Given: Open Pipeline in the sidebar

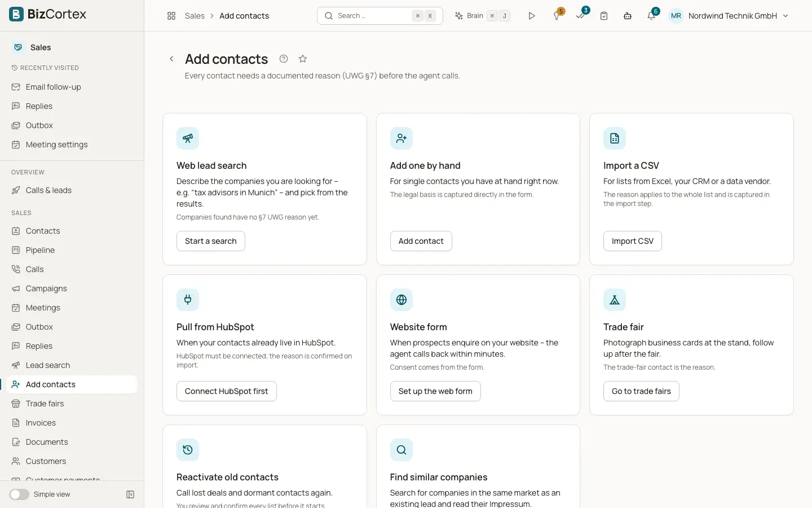Looking at the screenshot, I should tap(72, 250).
